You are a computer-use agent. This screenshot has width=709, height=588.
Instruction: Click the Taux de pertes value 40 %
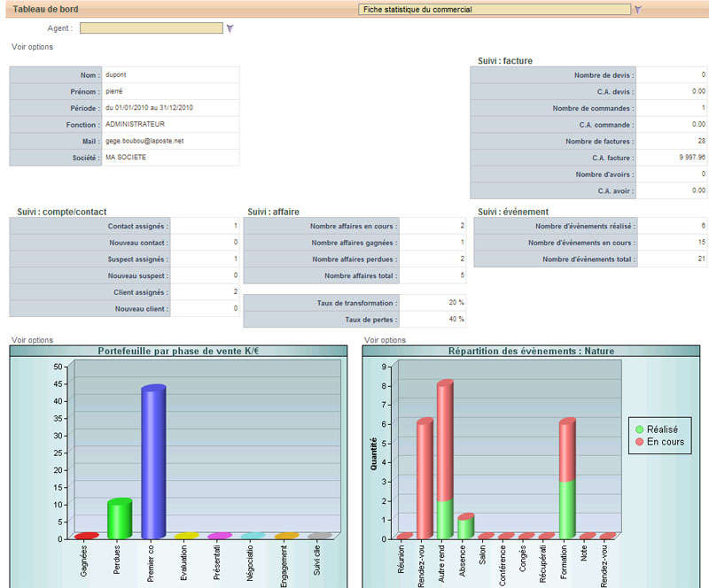click(x=456, y=319)
